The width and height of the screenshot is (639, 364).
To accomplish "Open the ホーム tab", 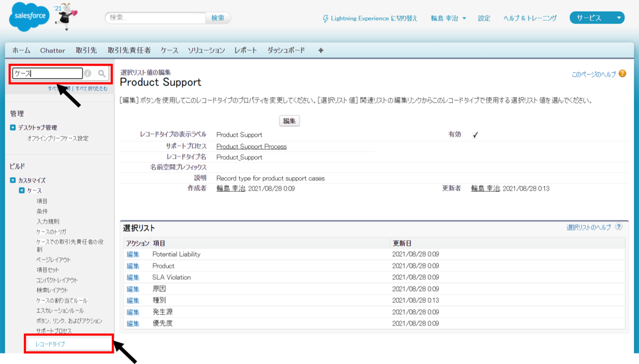I will 21,51.
